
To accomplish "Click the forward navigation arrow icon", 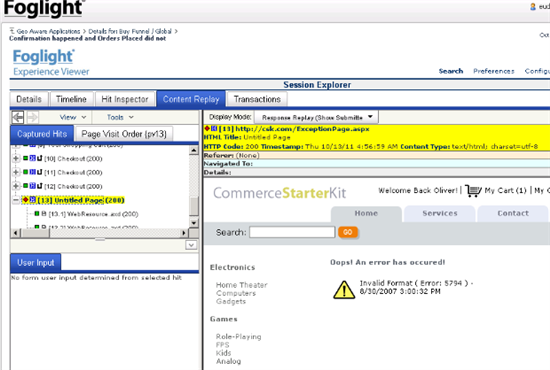I will click(32, 117).
